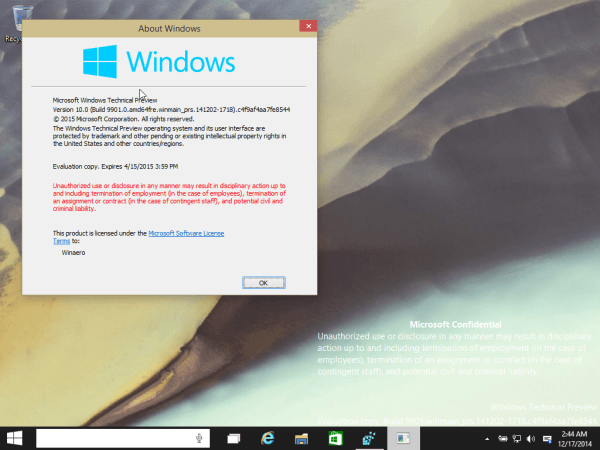The width and height of the screenshot is (600, 450).
Task: Click the 'Version 10.0 (Build 9901' line
Action: coord(171,110)
